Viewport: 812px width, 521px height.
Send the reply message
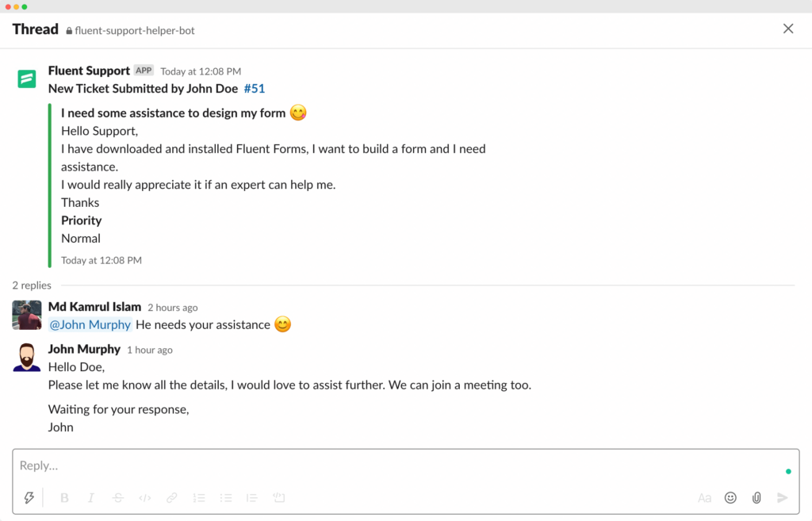click(783, 498)
